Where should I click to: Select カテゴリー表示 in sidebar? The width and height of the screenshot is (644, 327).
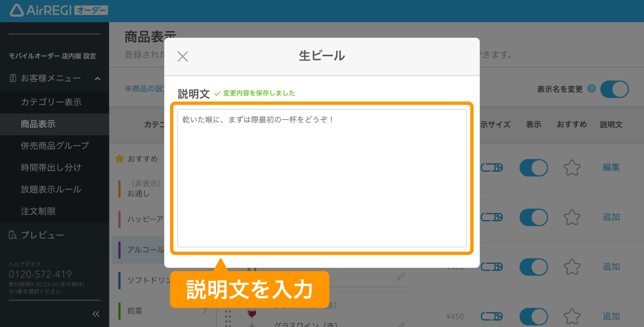pos(54,102)
